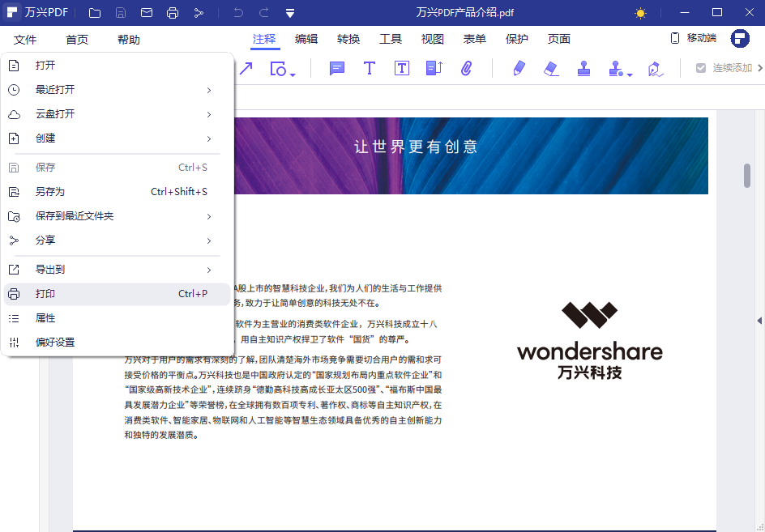The height and width of the screenshot is (532, 765).
Task: Apply the stamp annotation tool
Action: [584, 69]
